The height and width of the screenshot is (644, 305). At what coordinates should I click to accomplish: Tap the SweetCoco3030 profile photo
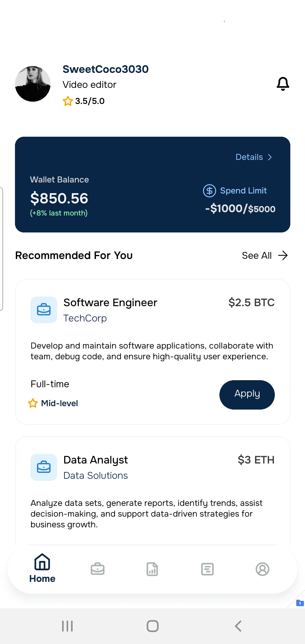coord(33,84)
